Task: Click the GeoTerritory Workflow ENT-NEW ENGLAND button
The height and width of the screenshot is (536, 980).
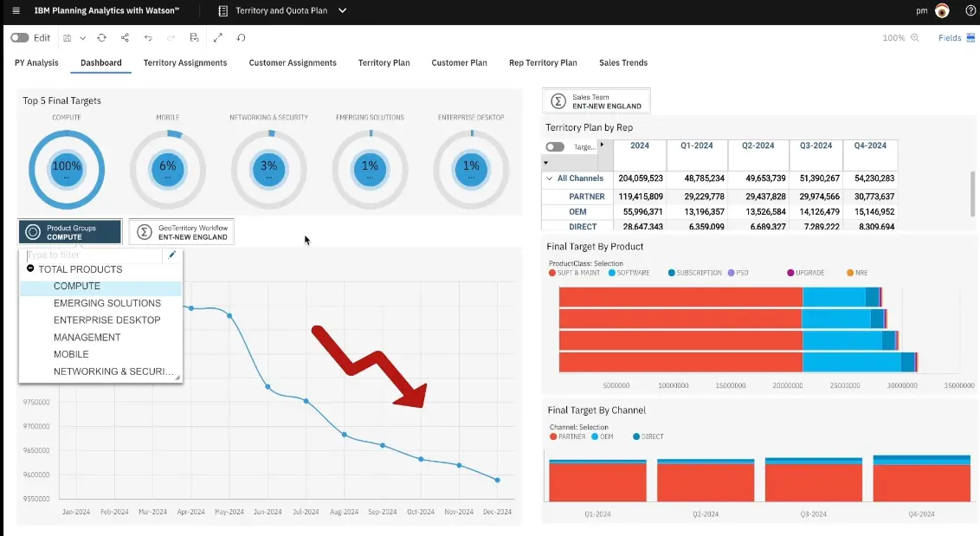Action: click(x=183, y=231)
